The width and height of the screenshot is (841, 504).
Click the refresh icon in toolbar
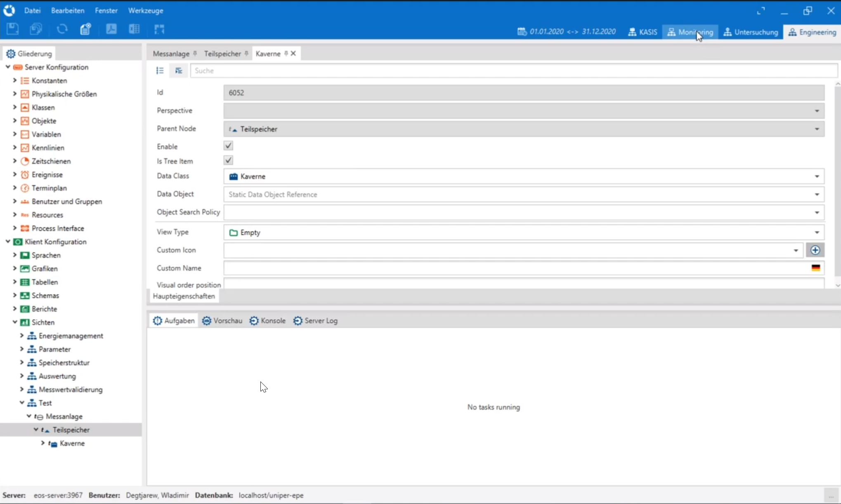point(62,29)
